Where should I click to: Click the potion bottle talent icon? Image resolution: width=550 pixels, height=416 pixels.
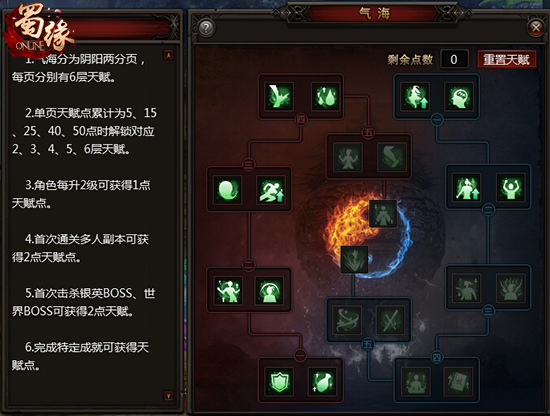click(322, 381)
